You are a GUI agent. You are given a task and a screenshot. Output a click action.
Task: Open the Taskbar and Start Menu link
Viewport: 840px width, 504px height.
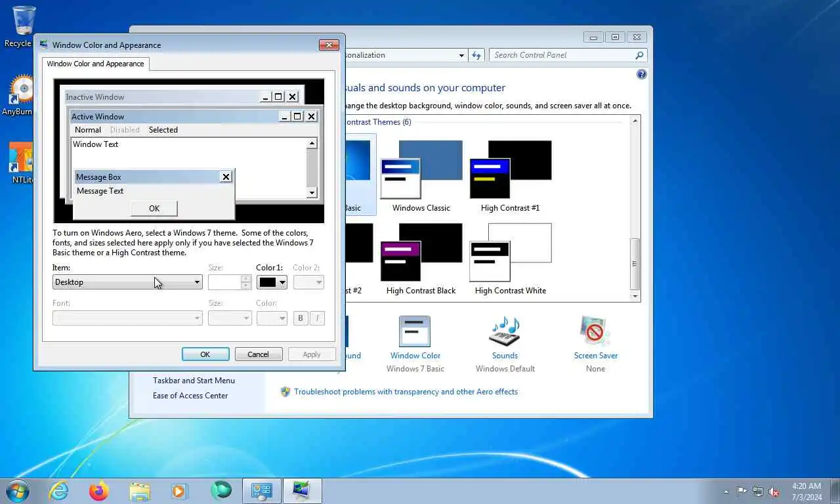click(194, 381)
